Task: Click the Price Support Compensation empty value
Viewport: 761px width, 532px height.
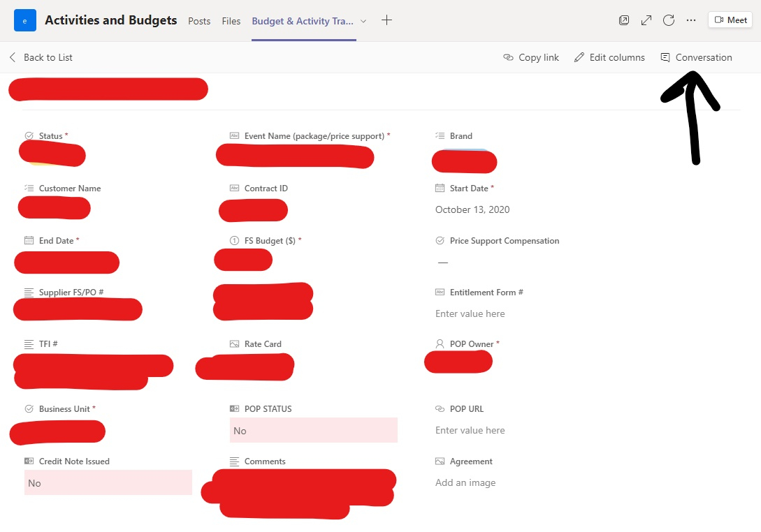Action: coord(442,263)
